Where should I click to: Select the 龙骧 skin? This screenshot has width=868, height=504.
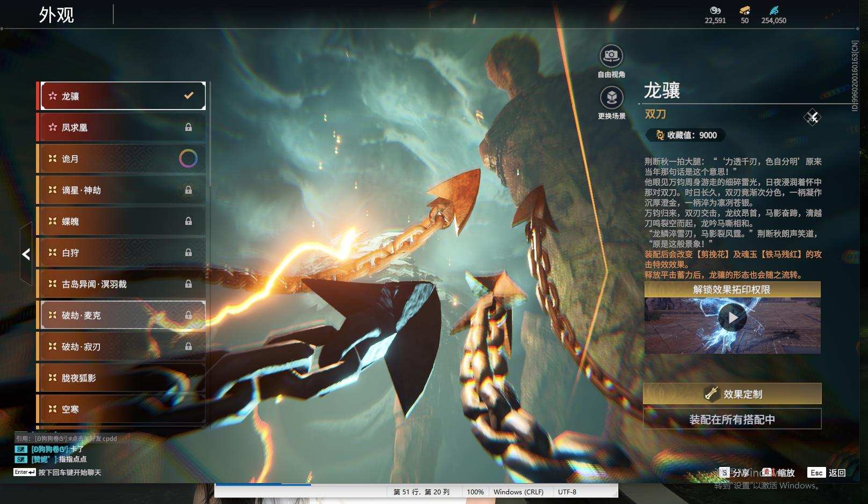point(123,96)
